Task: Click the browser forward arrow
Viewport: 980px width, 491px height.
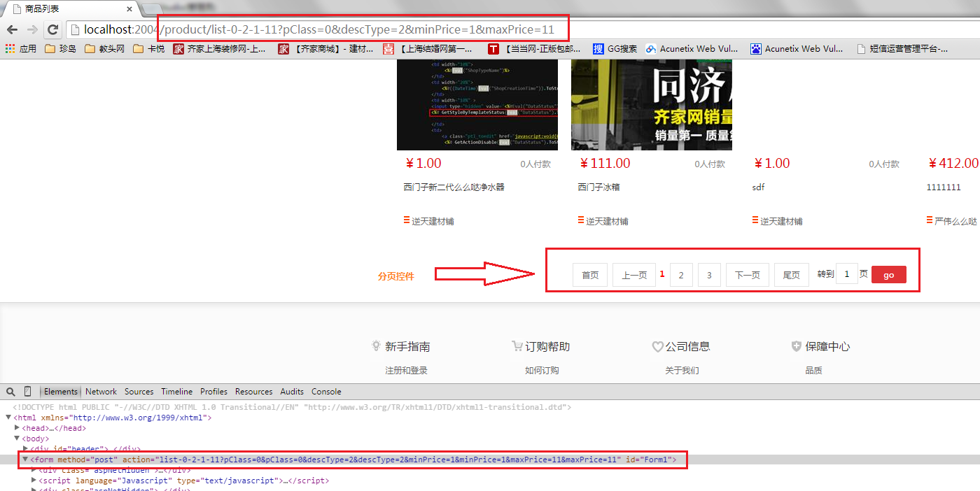Action: (32, 29)
